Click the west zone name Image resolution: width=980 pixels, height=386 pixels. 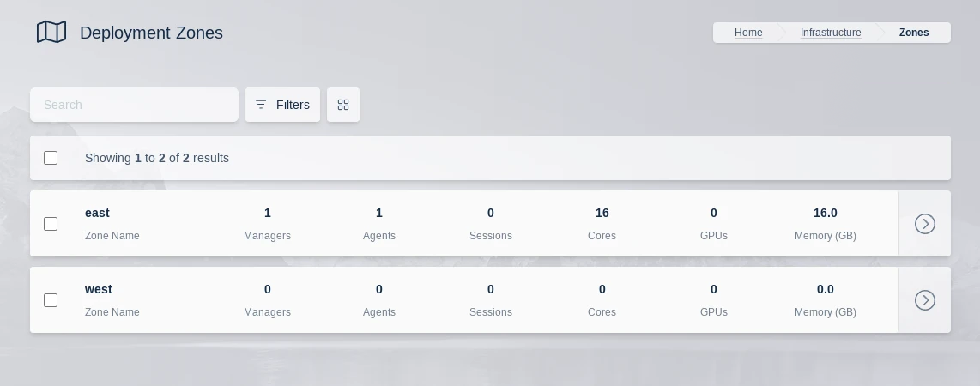click(99, 289)
